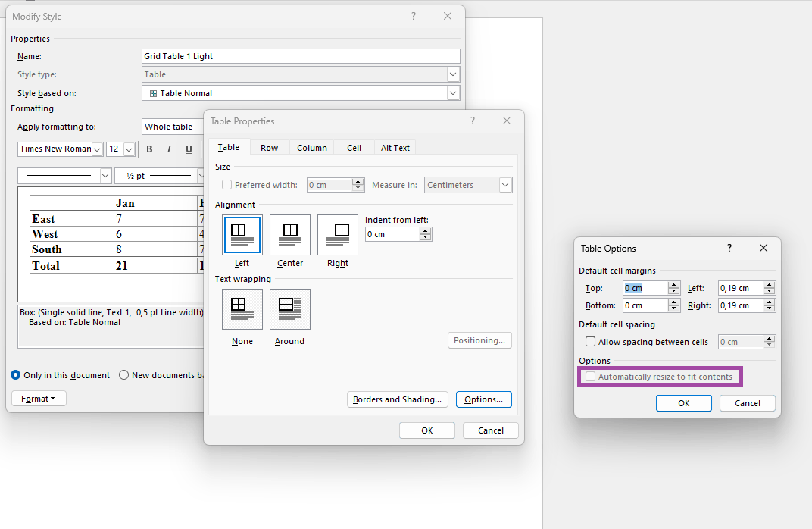
Task: Click the Top cell margin field
Action: 645,288
